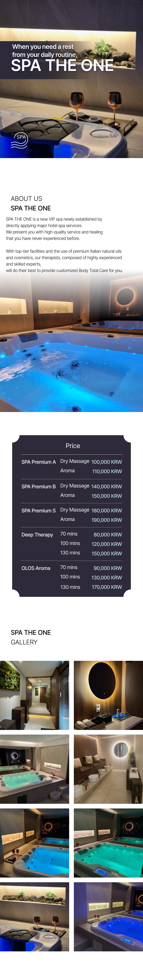Screen dimensions: 143x980
Task: Click the "GALLERY" section heading
Action: pos(24,642)
